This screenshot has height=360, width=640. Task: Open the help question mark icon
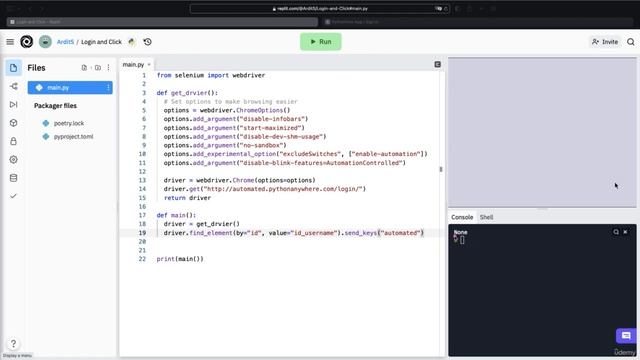pyautogui.click(x=13, y=344)
